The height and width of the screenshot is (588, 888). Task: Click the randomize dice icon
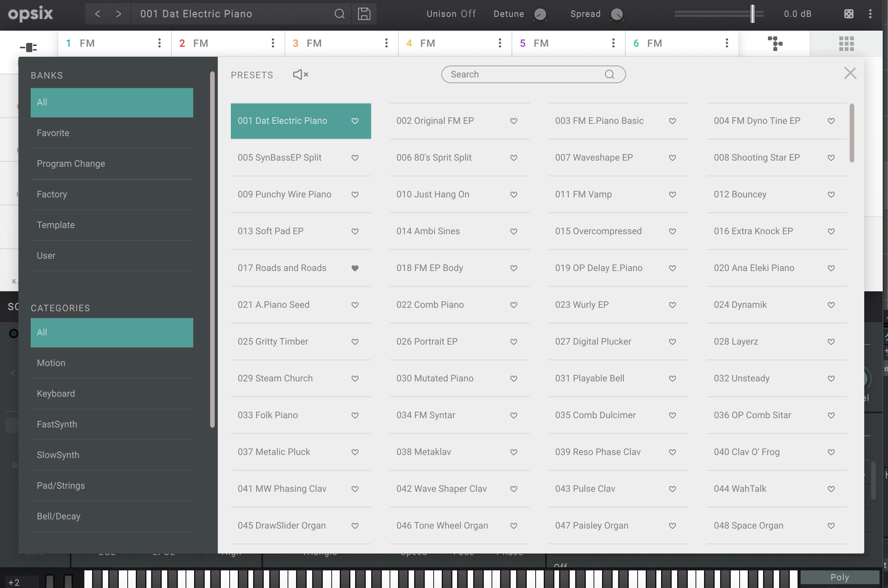pyautogui.click(x=849, y=14)
